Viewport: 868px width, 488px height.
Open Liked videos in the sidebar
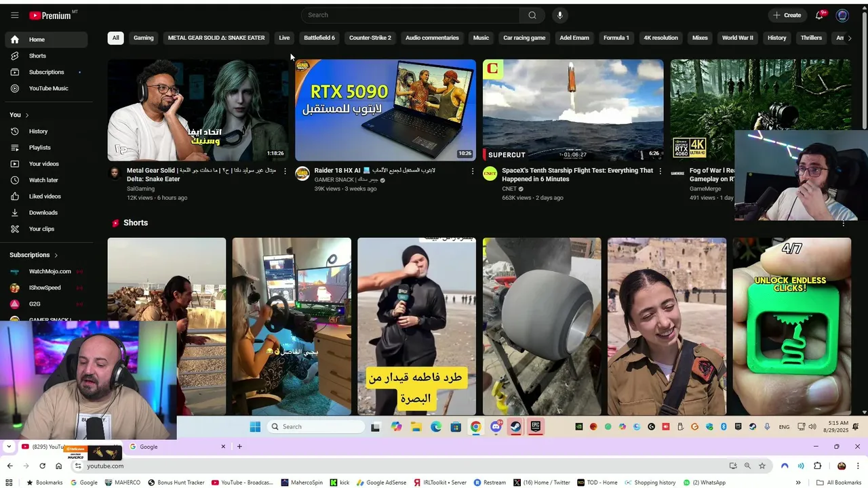[46, 196]
